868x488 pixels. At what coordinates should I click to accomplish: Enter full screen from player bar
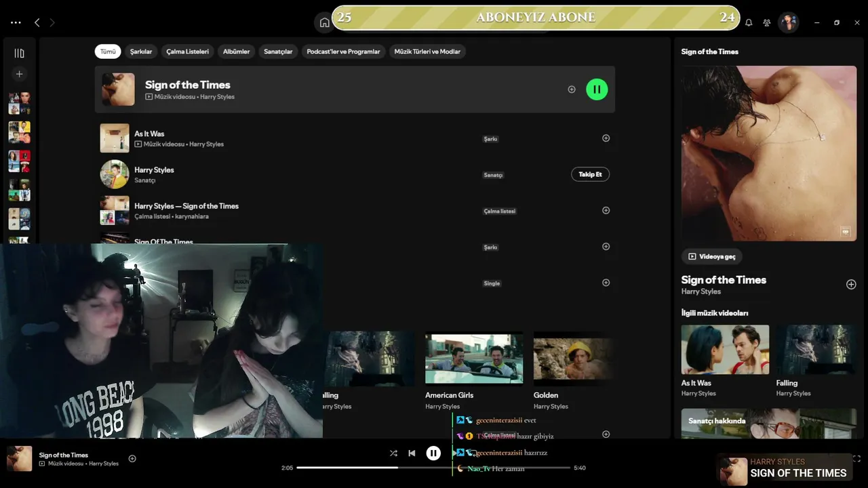tap(856, 459)
